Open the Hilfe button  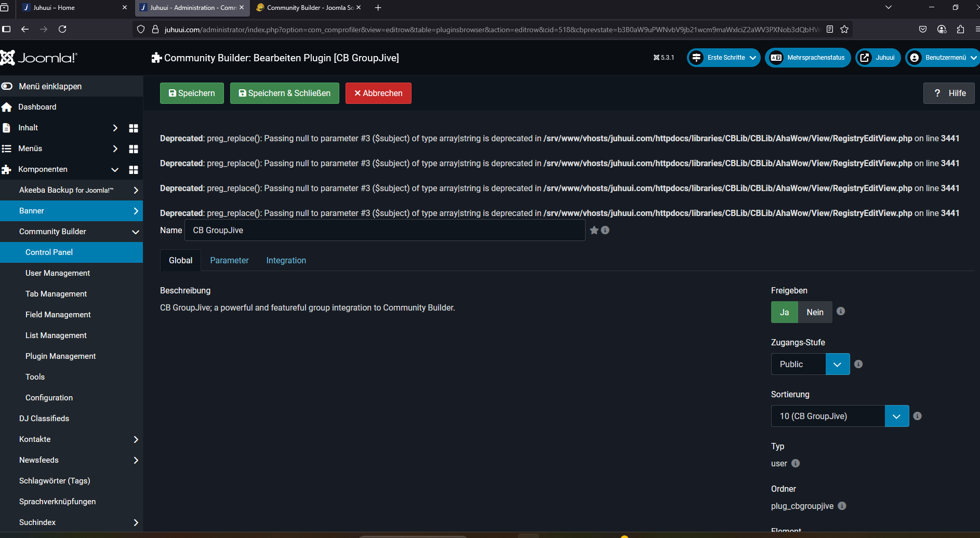tap(949, 93)
